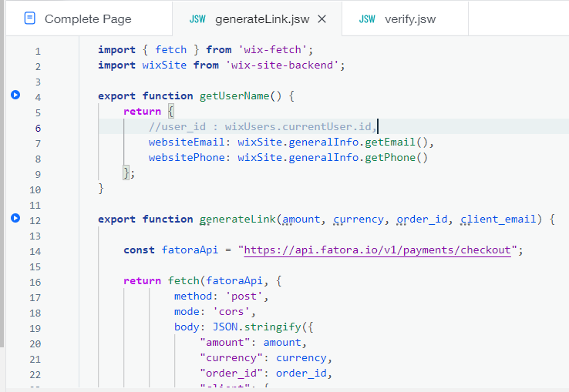Click the method: 'post' line

[x=221, y=297]
